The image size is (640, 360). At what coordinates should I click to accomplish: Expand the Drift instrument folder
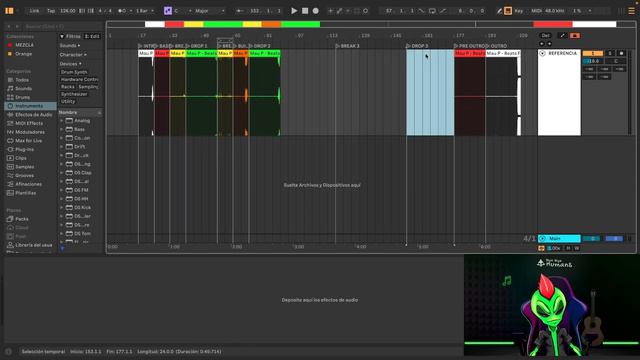pos(62,147)
